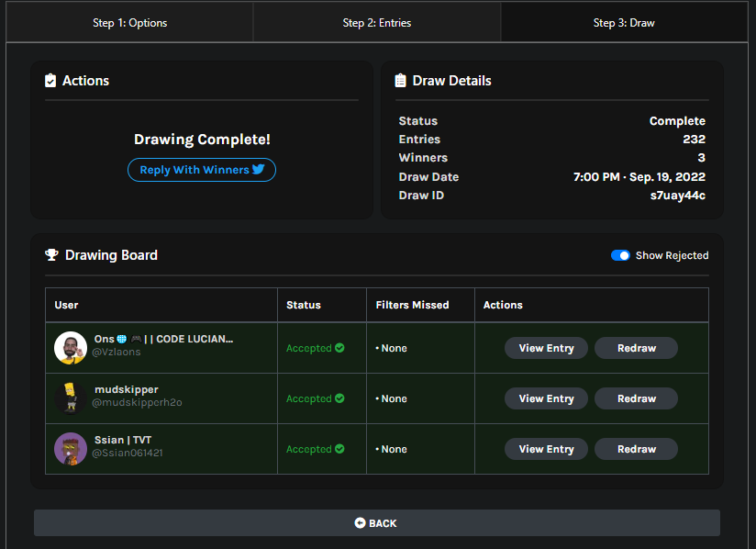Click the @mudskipperh2o handle
756x549 pixels.
pyautogui.click(x=137, y=402)
